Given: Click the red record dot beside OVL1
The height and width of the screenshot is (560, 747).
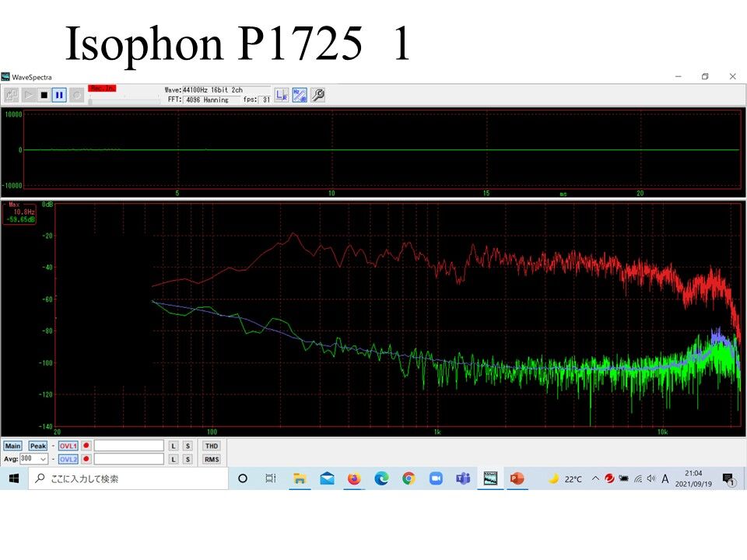Looking at the screenshot, I should pyautogui.click(x=86, y=446).
